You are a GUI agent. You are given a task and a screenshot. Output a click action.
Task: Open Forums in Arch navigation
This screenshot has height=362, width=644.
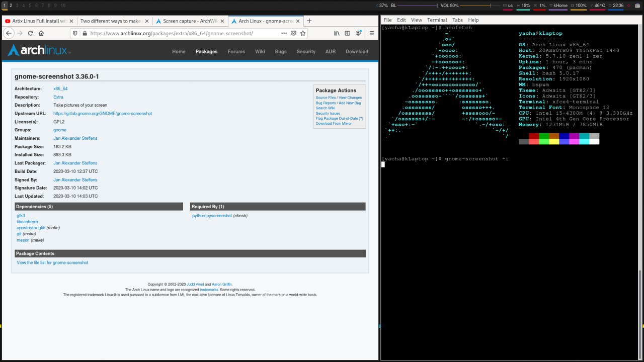click(236, 51)
